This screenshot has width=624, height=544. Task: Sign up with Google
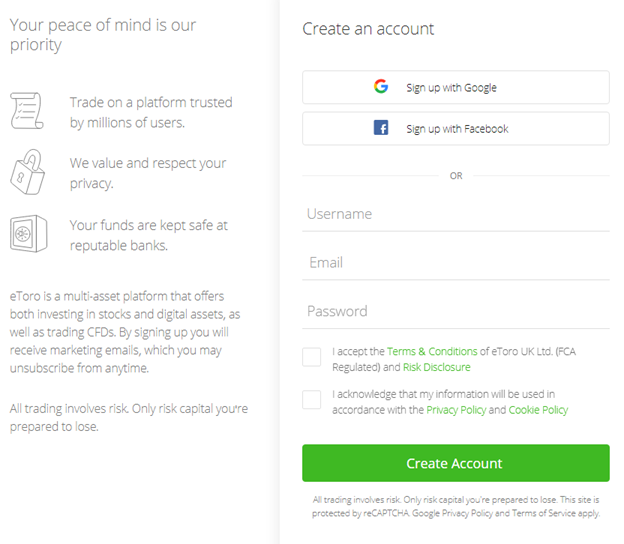coord(455,87)
